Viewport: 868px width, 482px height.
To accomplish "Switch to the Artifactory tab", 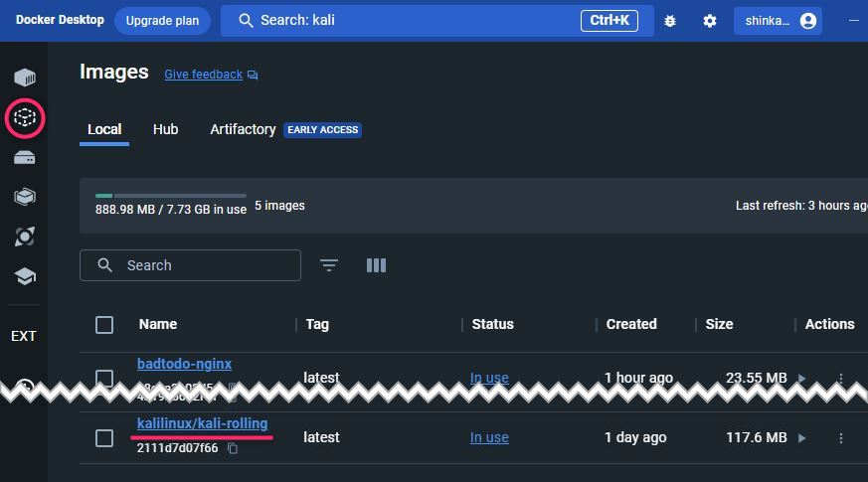I will click(x=243, y=129).
